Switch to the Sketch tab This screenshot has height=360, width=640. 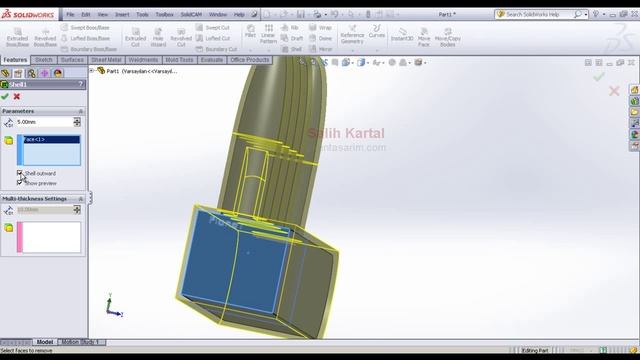[x=44, y=60]
